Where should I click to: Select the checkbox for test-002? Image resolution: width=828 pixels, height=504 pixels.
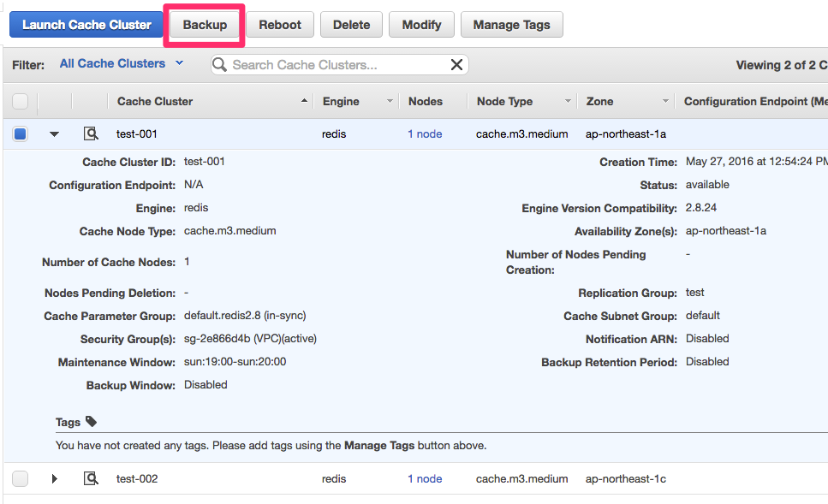[21, 478]
